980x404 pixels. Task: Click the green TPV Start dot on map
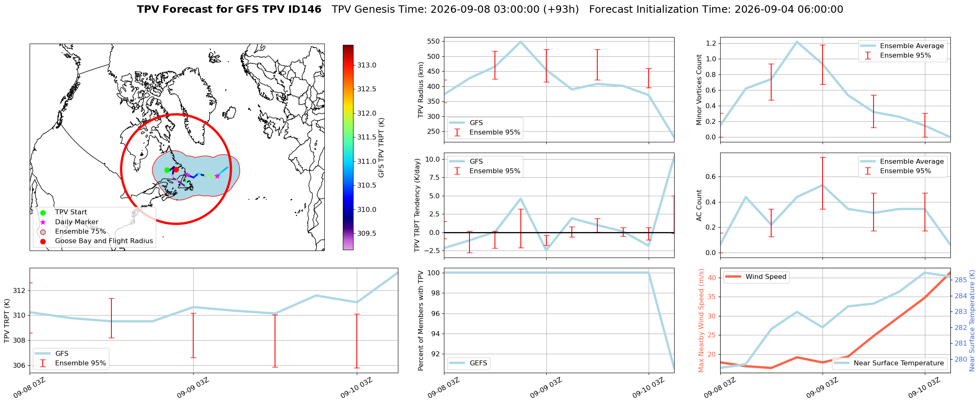(167, 170)
